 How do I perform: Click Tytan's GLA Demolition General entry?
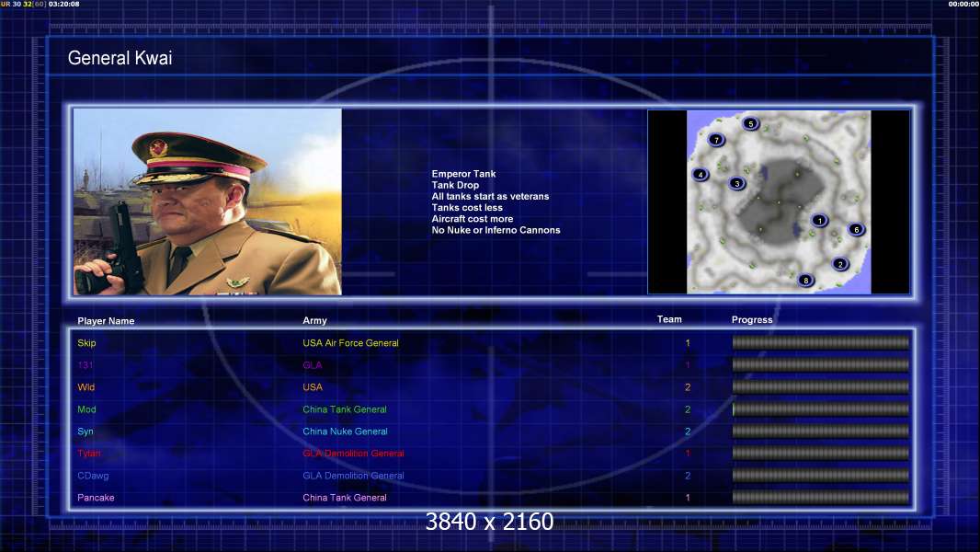353,454
